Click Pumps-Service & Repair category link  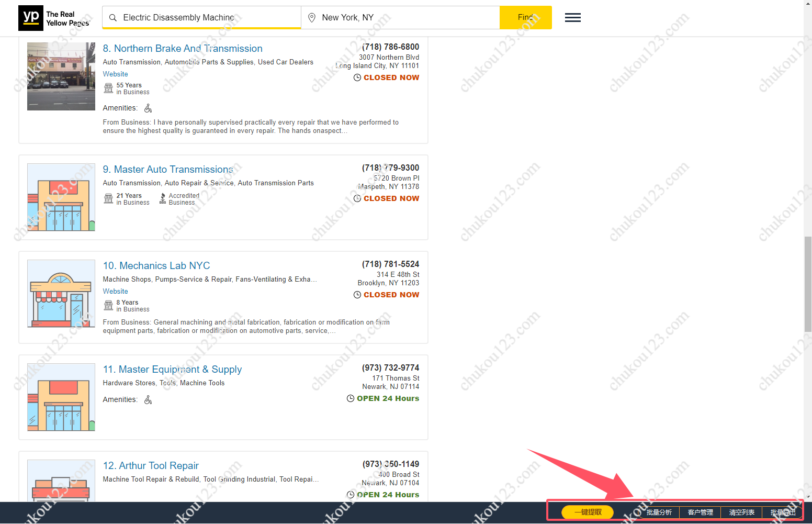coord(194,280)
